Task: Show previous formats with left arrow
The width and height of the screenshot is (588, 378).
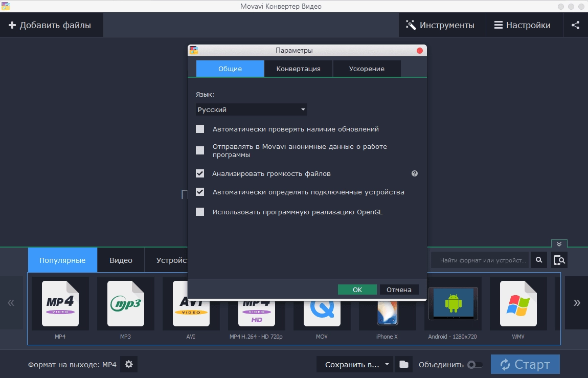Action: pyautogui.click(x=11, y=303)
